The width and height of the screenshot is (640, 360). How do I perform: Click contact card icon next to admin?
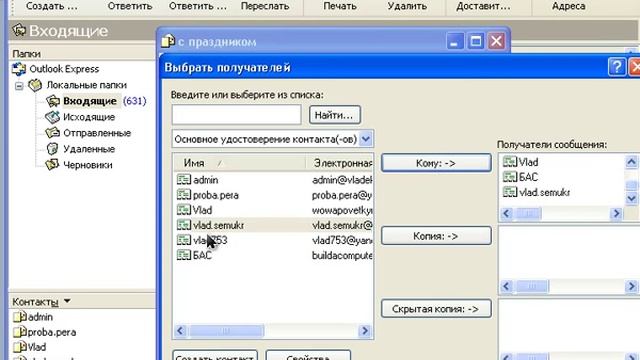[184, 180]
